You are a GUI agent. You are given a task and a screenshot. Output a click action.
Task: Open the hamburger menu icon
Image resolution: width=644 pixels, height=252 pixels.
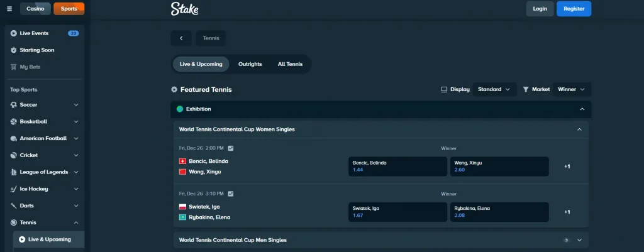pyautogui.click(x=9, y=9)
